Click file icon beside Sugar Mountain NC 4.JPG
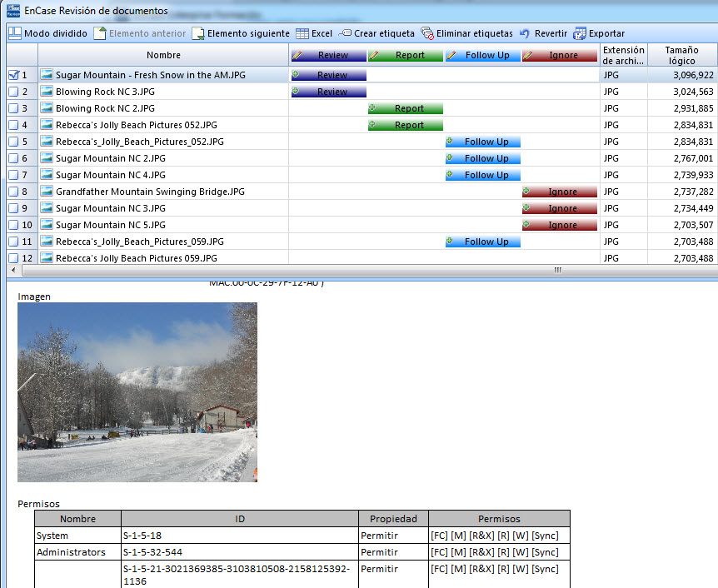The width and height of the screenshot is (718, 588). point(47,175)
